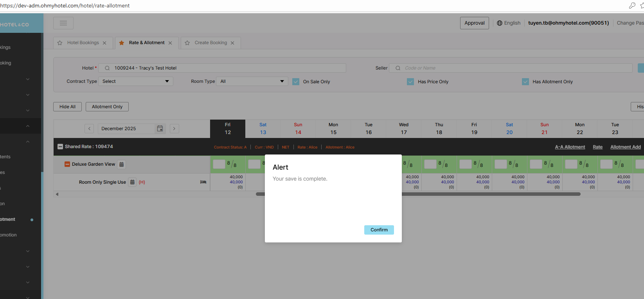Click the allotment input under Mon 22
The height and width of the screenshot is (299, 644).
[x=571, y=164]
